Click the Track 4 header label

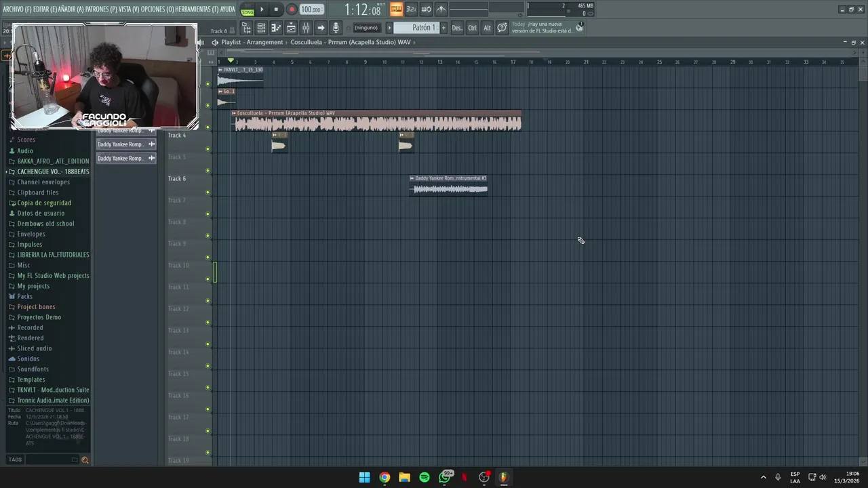(x=176, y=136)
